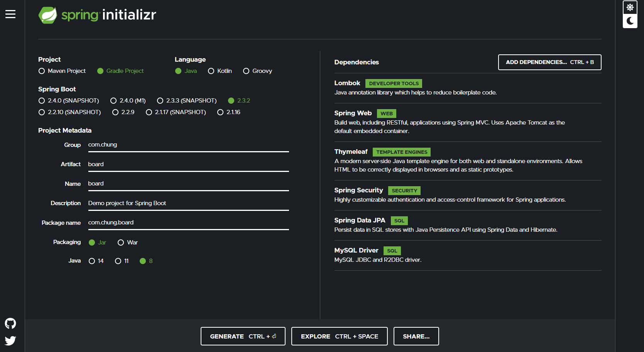The image size is (644, 352).
Task: Select Spring Boot 2.1.17 (SNAPSHOT)
Action: pos(176,112)
